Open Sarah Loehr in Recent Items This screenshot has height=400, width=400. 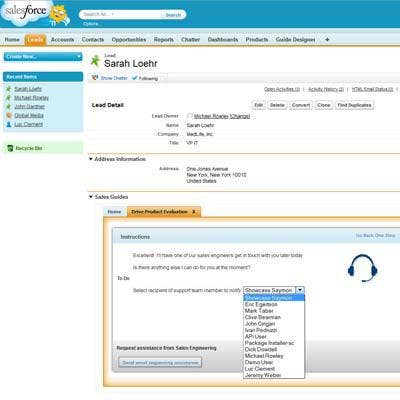coord(28,89)
